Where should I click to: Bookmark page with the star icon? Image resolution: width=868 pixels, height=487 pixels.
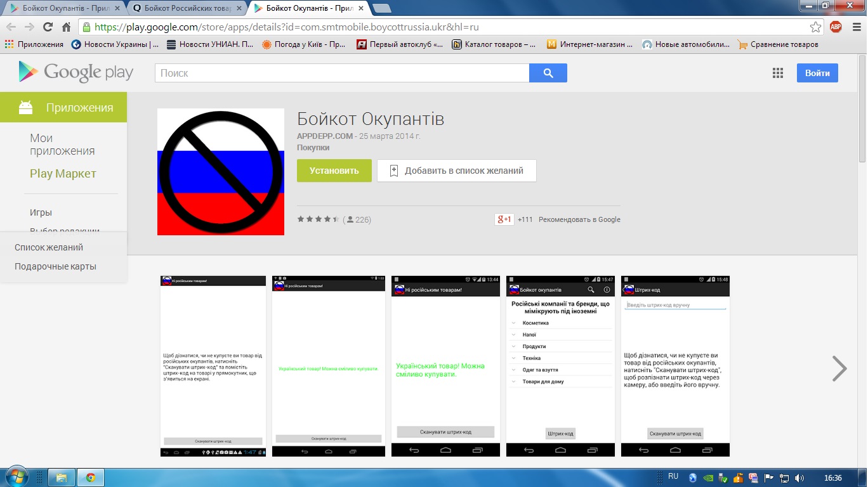point(815,27)
